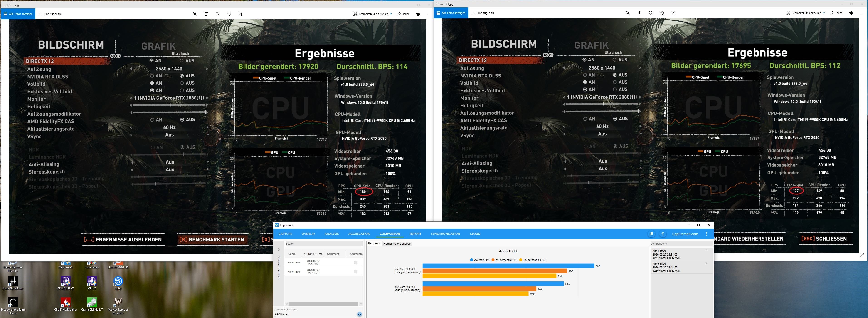Open AGGREGATION tab in CapFrameX
The height and width of the screenshot is (318, 868).
point(359,234)
